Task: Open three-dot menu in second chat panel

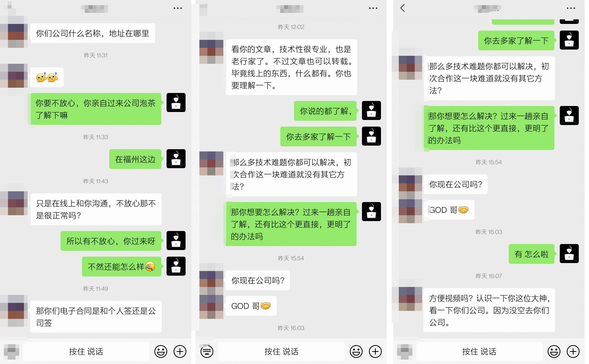Action: coord(373,8)
